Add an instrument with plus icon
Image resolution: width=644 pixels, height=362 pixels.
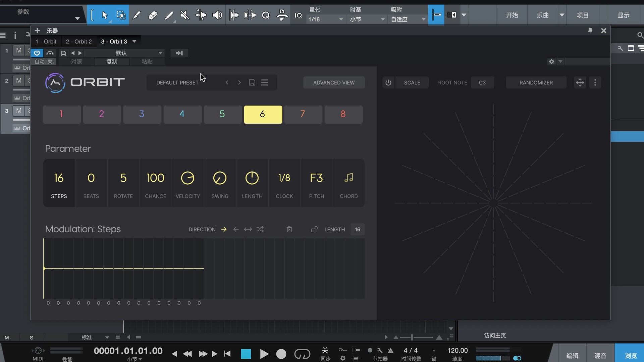point(37,31)
